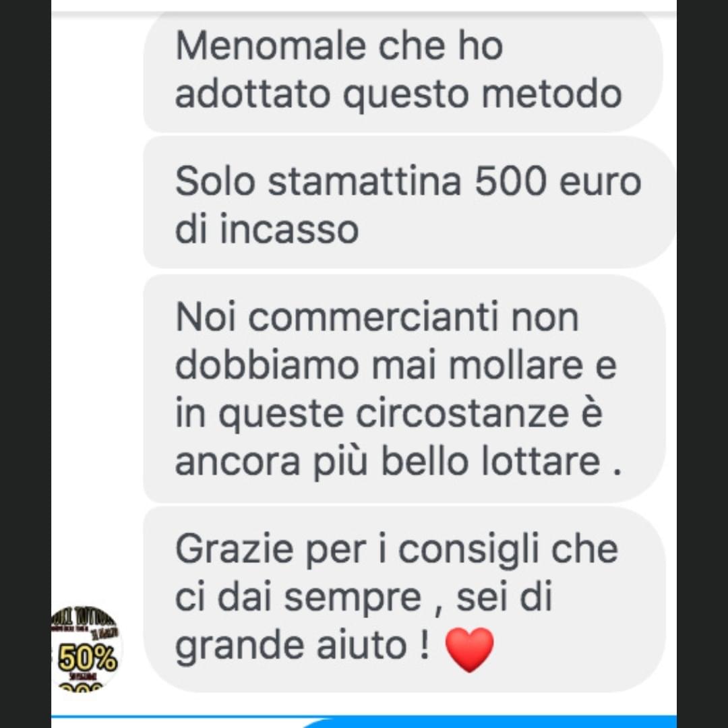Viewport: 728px width, 728px height.
Task: Click the word "sempre" in last message
Action: (353, 597)
